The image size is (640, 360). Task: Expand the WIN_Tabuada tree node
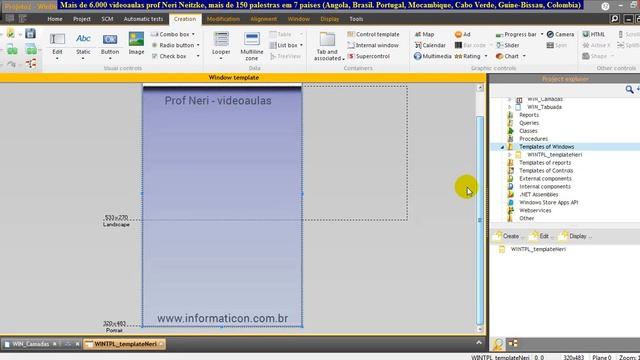pos(509,107)
